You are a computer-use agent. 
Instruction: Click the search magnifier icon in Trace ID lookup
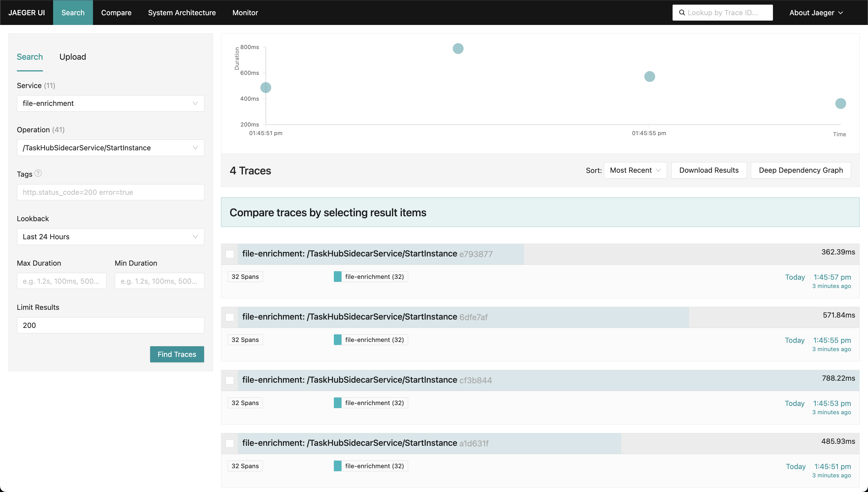click(682, 13)
